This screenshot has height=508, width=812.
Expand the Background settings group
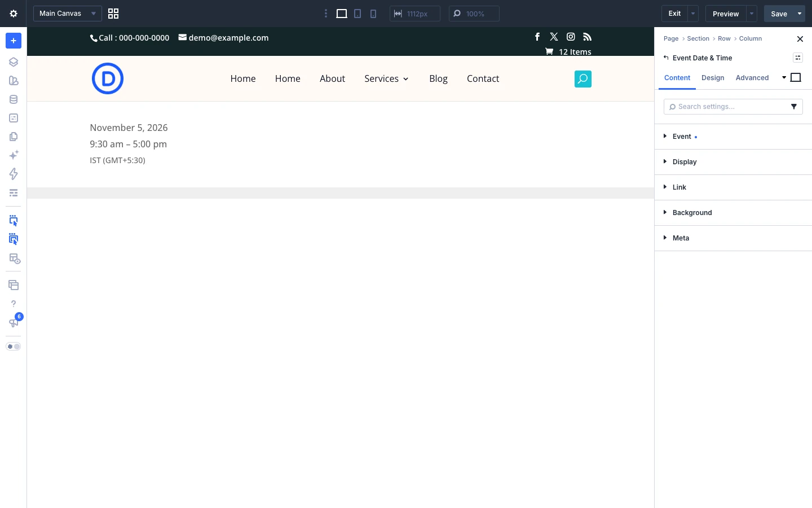tap(733, 213)
